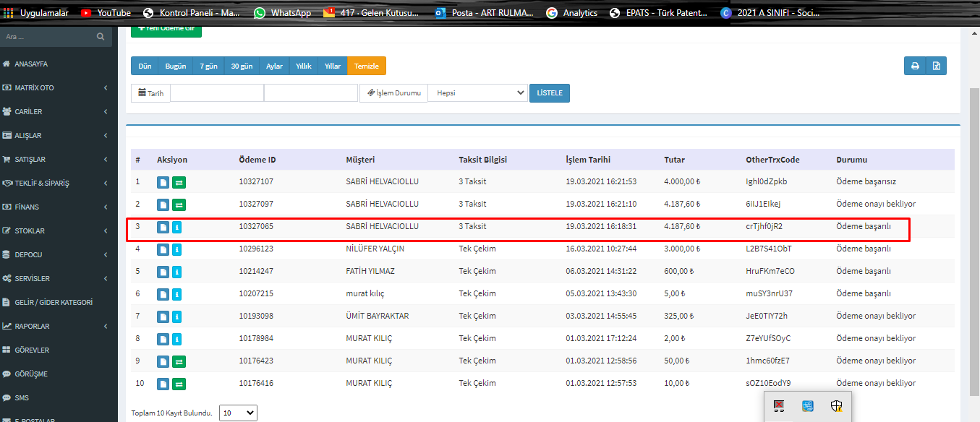Click green transfer icon for payment 10176416
Viewport: 980px width, 422px height.
coord(179,384)
